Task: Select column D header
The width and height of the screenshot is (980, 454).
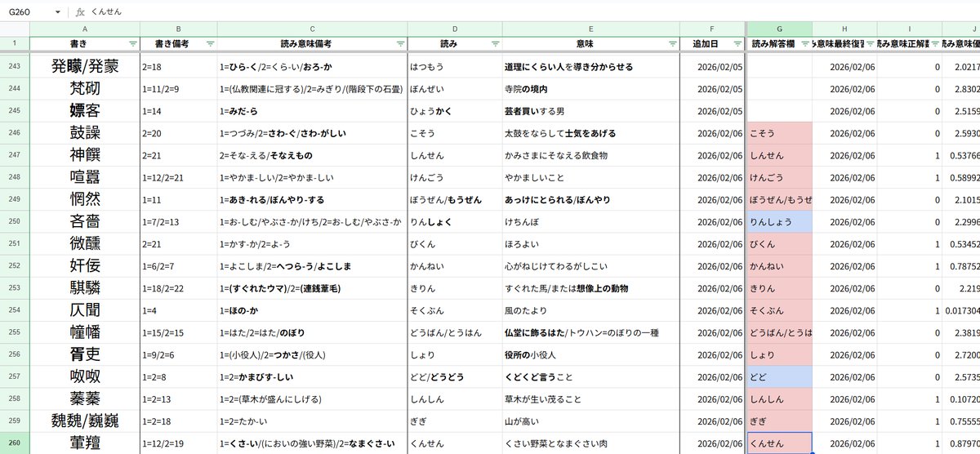Action: click(455, 29)
